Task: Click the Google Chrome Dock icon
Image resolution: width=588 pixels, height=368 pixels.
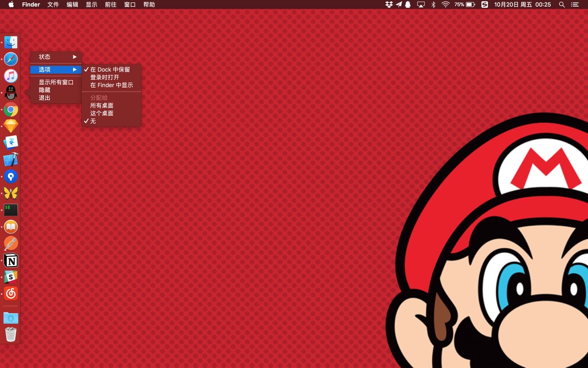Action: click(10, 109)
